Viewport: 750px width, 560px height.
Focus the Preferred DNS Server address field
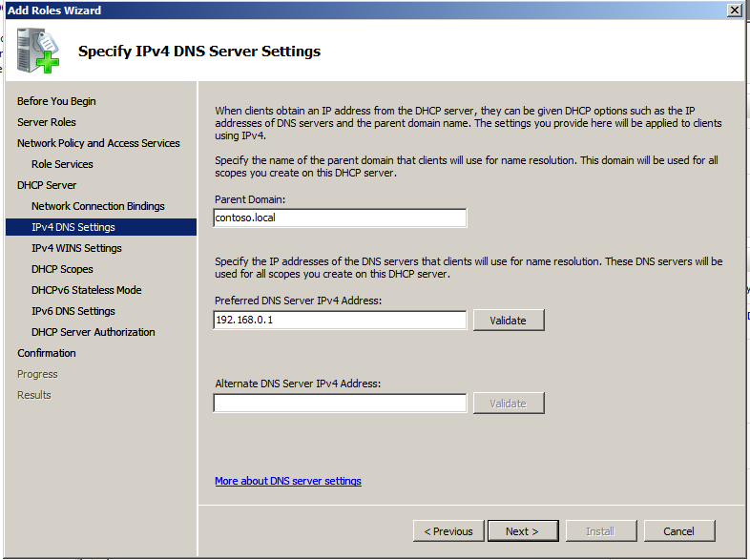340,320
